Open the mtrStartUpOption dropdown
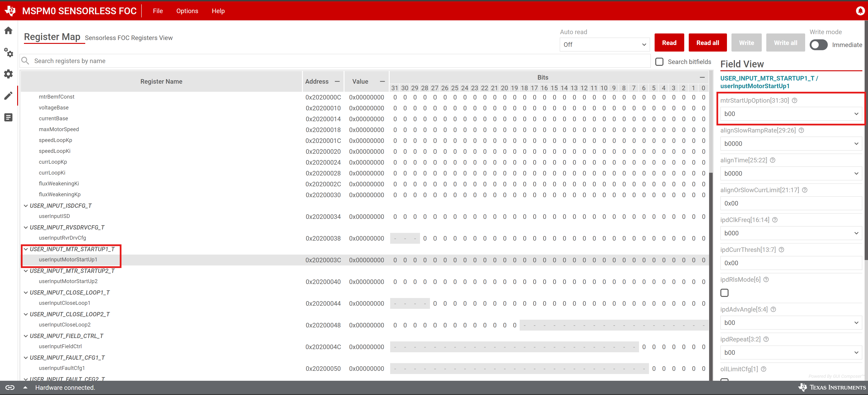868x395 pixels. tap(791, 114)
